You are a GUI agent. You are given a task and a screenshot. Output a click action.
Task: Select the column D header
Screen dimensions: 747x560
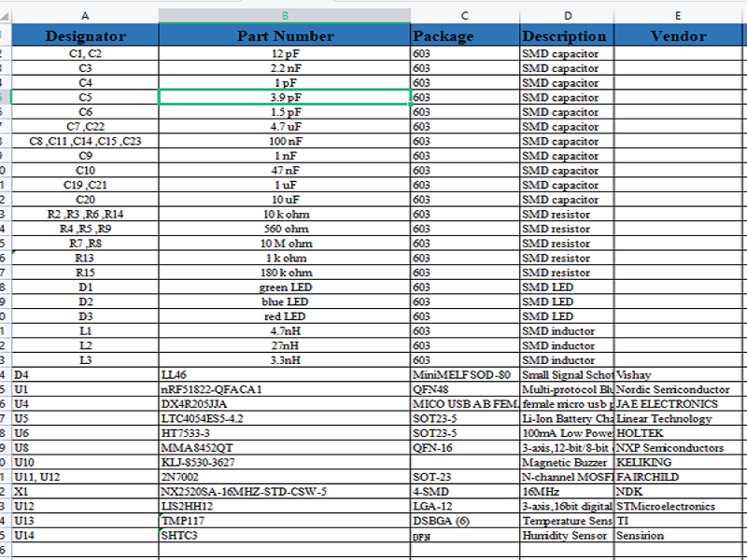point(567,16)
